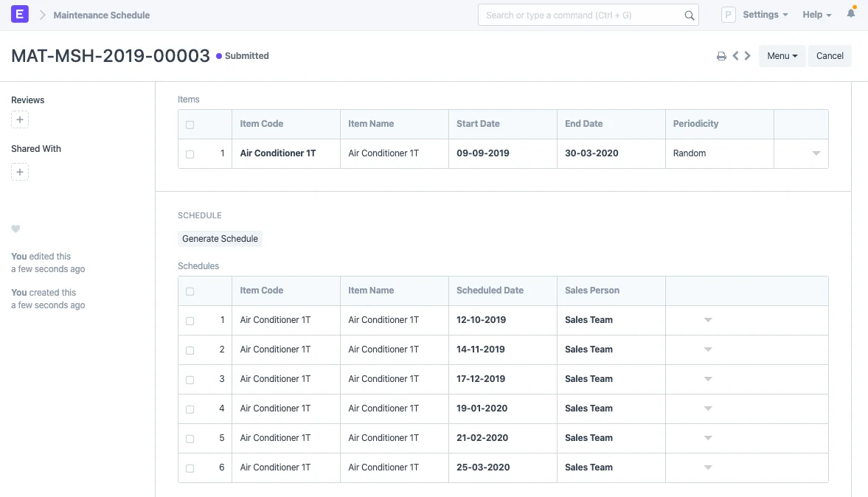Image resolution: width=868 pixels, height=497 pixels.
Task: Expand schedule row dated 17-12-2019
Action: pos(707,379)
